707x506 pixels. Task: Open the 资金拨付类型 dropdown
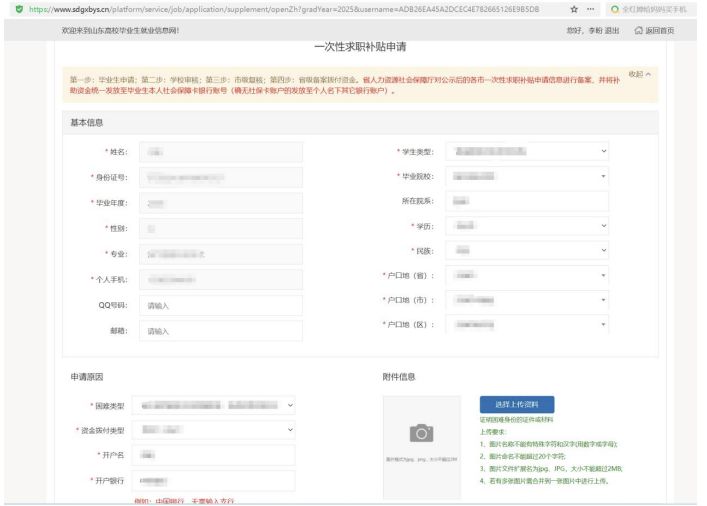214,430
